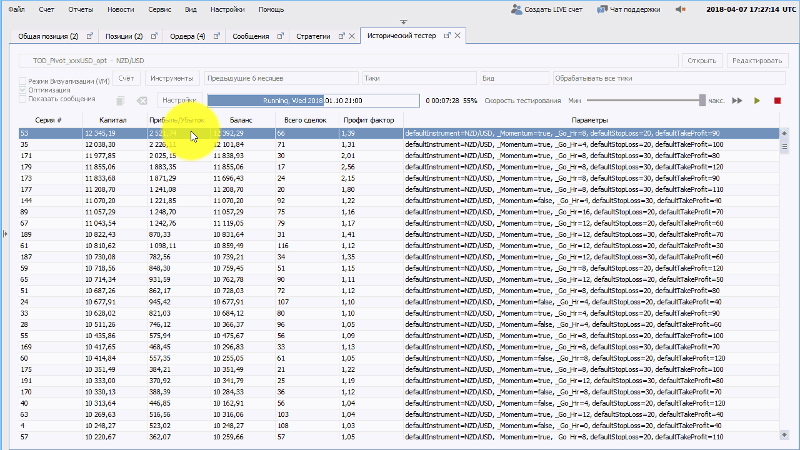
Task: Open the Бид price side dropdown
Action: point(513,79)
